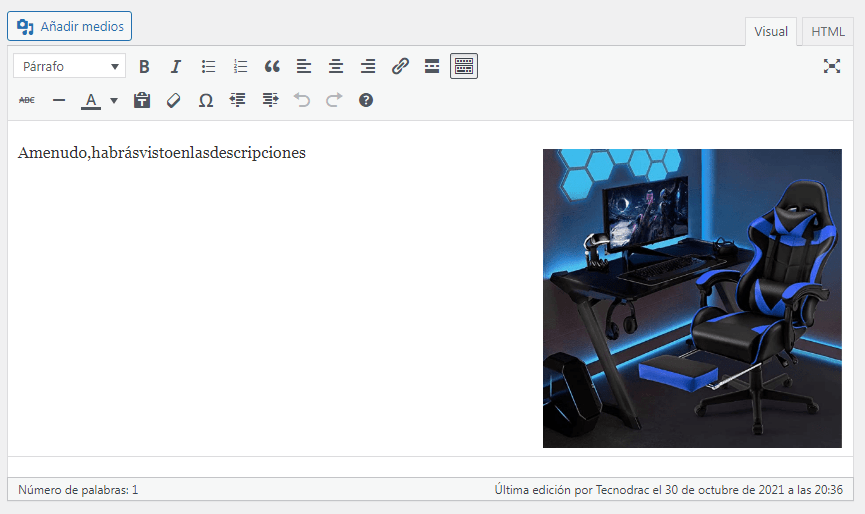
Task: Toggle strikethrough formatting
Action: (27, 100)
